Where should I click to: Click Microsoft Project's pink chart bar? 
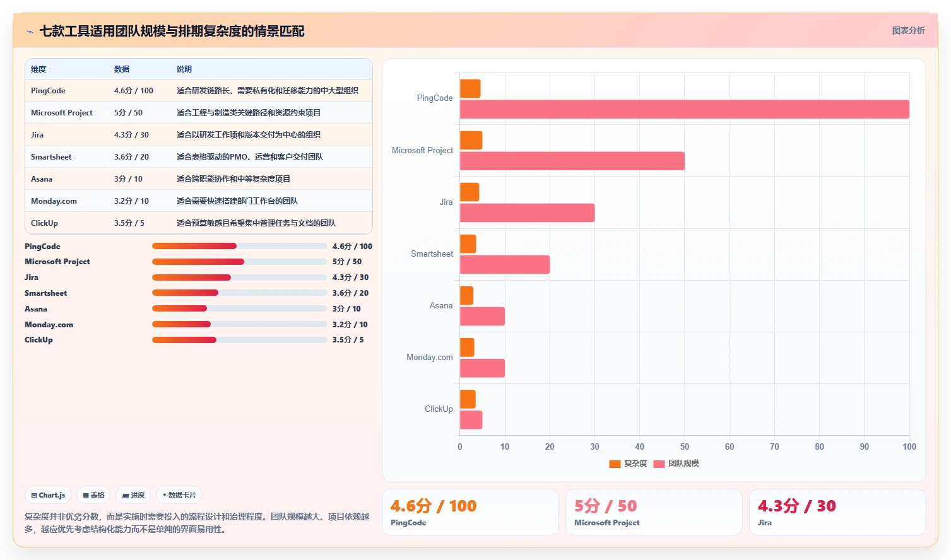[x=572, y=161]
